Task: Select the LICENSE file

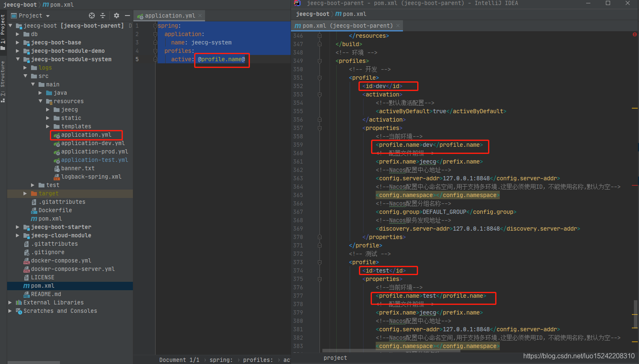Action: 39,277
